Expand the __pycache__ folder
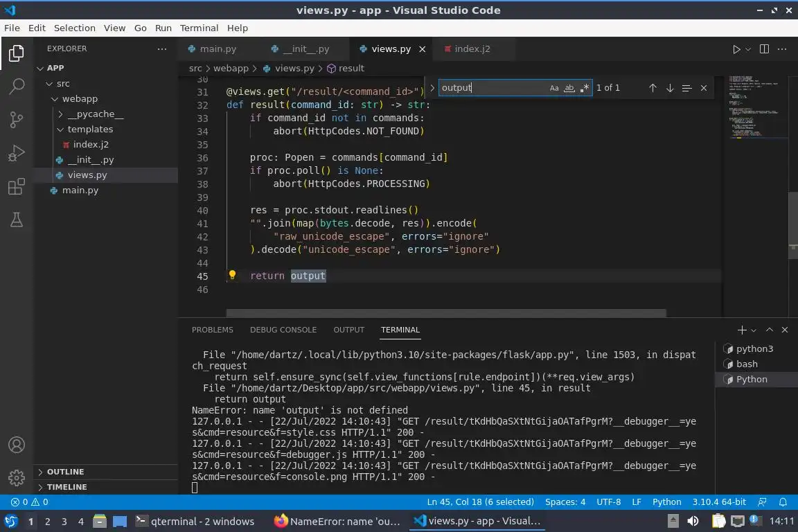798x532 pixels. click(60, 114)
